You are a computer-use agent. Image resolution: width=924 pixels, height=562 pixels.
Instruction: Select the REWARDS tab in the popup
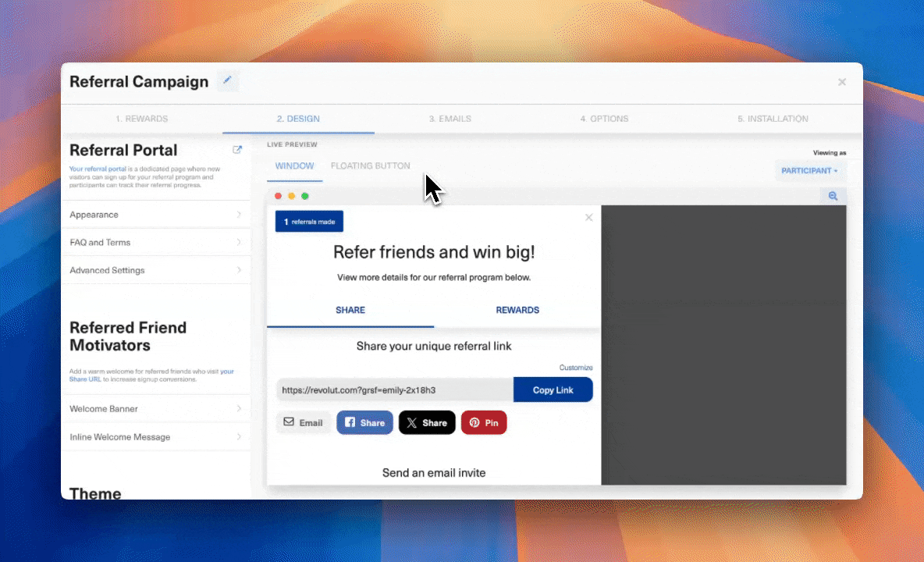click(x=517, y=310)
